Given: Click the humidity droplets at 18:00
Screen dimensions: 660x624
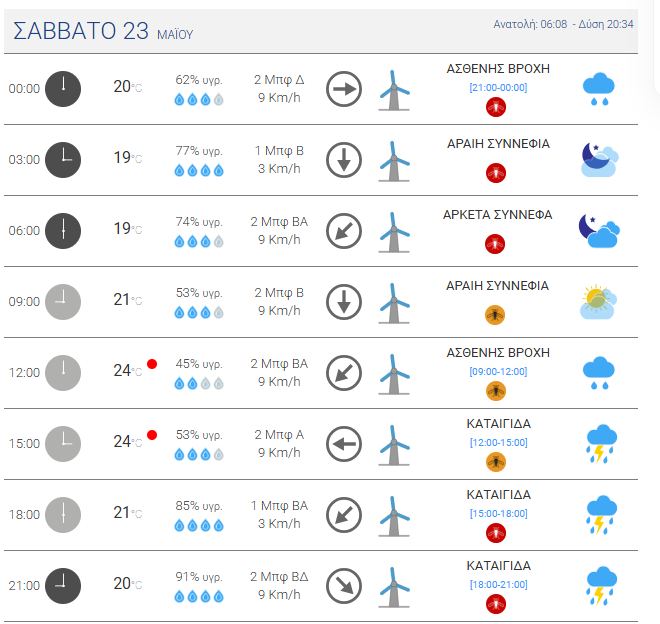Looking at the screenshot, I should click(199, 525).
